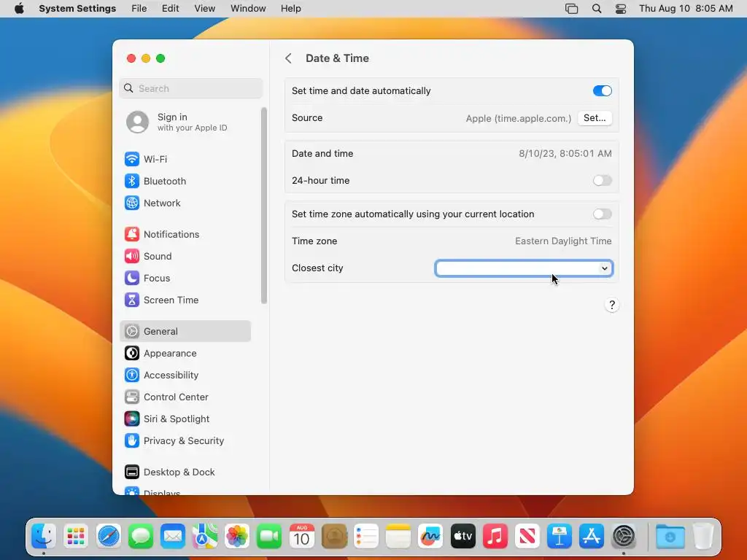Select General in the sidebar
Viewport: 747px width, 560px height.
(x=185, y=332)
